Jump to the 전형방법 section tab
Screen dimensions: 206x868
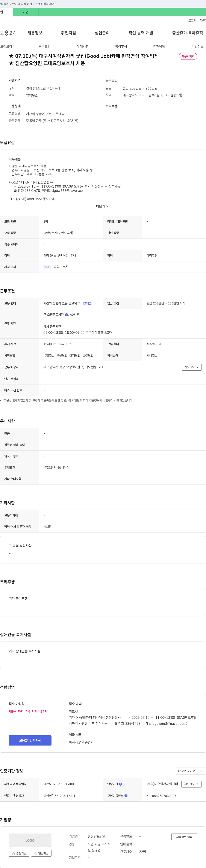pos(159,46)
